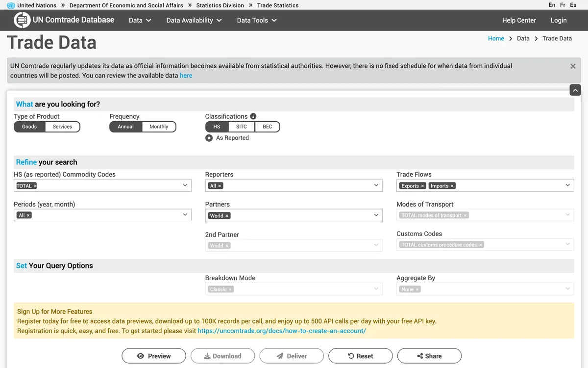Screen dimensions: 588x368
Task: Open the Data Availability menu
Action: tap(194, 20)
